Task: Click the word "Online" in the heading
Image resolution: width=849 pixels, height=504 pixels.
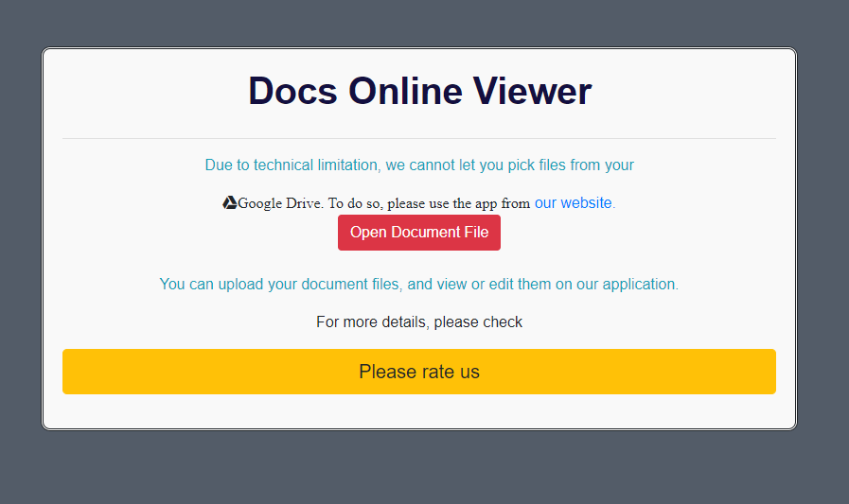Action: click(407, 92)
